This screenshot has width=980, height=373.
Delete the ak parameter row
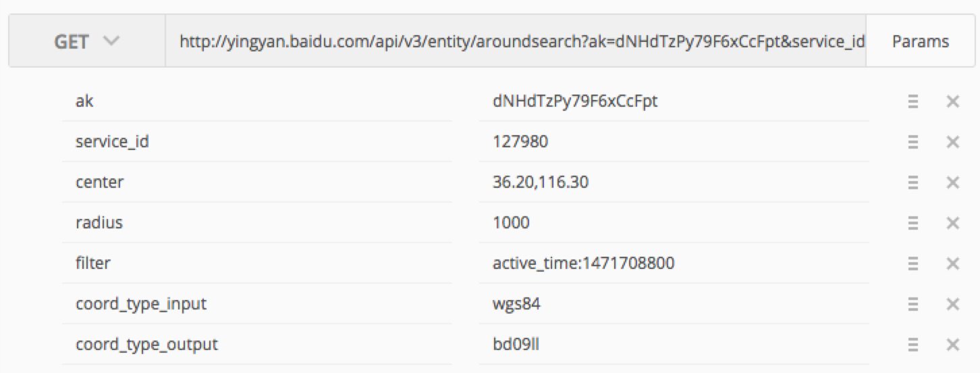click(x=952, y=102)
